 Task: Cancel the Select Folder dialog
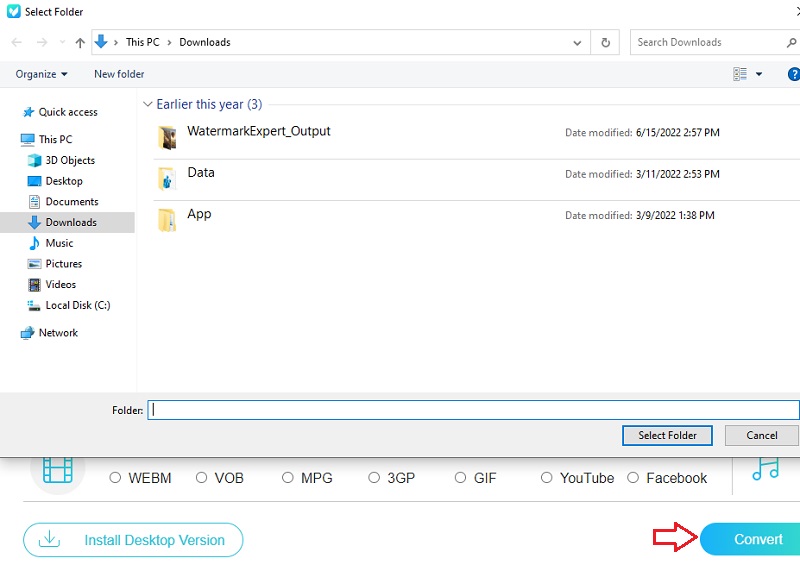pos(762,435)
